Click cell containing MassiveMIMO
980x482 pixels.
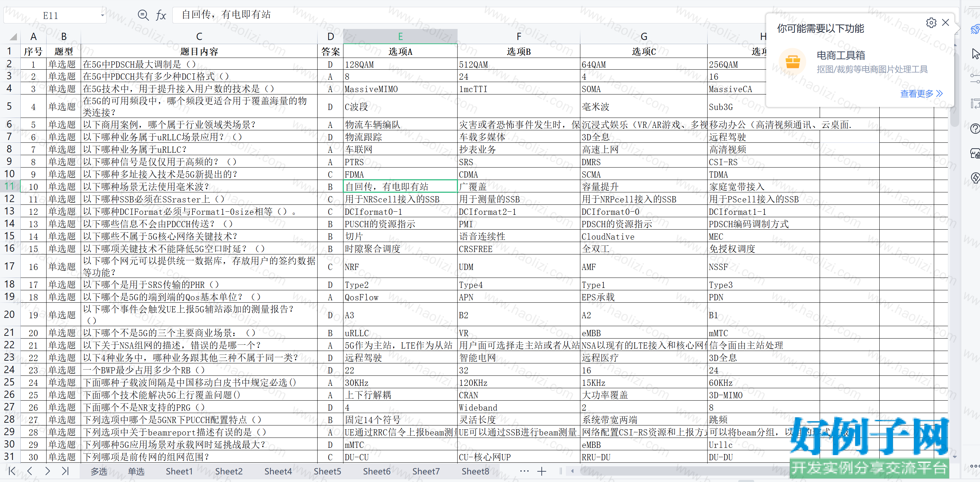tap(400, 89)
